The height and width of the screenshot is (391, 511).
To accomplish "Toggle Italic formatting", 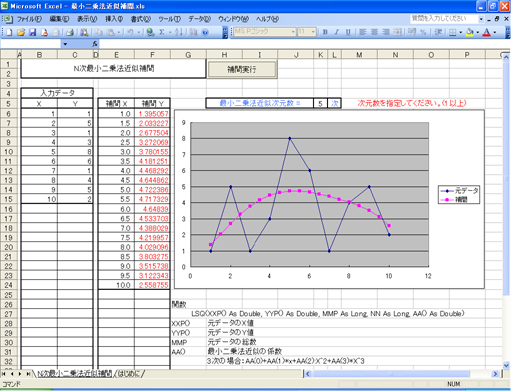I will point(336,32).
